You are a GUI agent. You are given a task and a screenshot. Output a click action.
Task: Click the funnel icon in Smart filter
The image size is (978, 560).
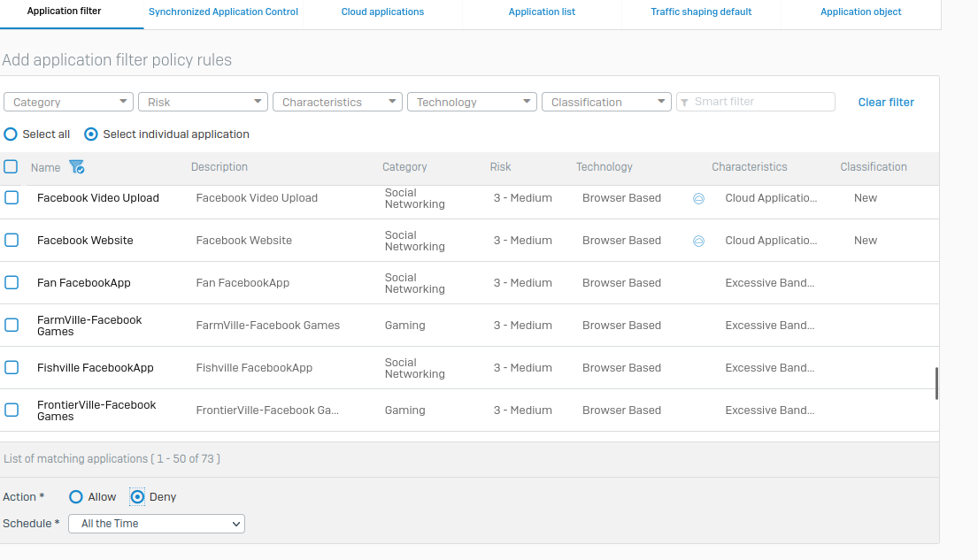684,103
